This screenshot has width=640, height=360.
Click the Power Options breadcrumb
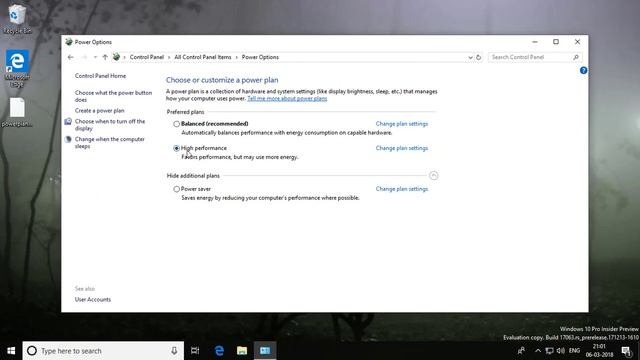[260, 57]
